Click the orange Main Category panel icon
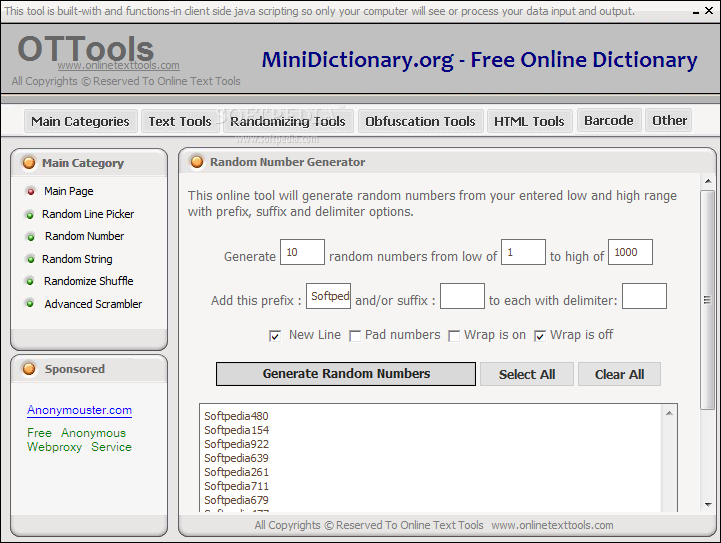Screen dimensions: 721x543 coord(29,163)
